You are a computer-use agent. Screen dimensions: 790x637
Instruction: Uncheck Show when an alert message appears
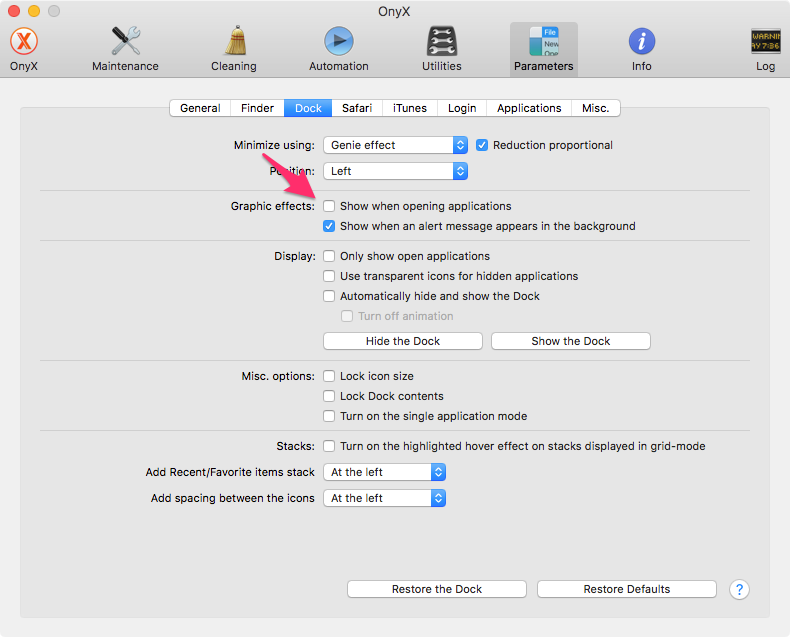(329, 226)
